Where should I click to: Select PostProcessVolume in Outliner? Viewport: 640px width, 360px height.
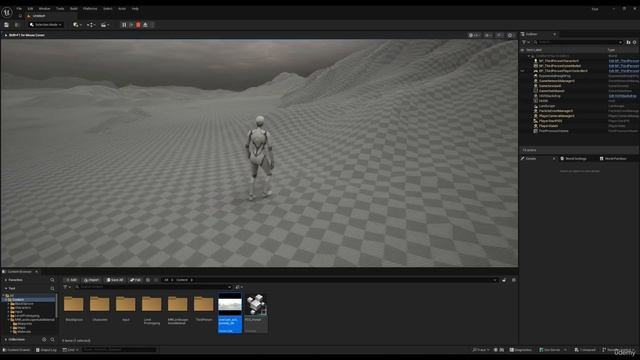(553, 131)
